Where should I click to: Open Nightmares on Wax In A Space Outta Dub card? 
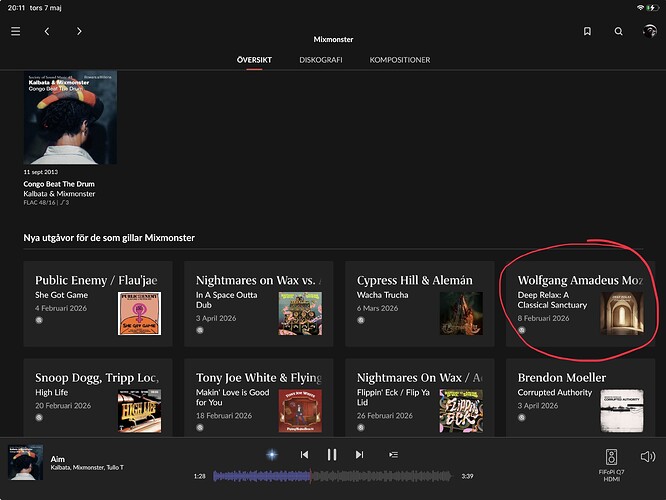tap(259, 304)
